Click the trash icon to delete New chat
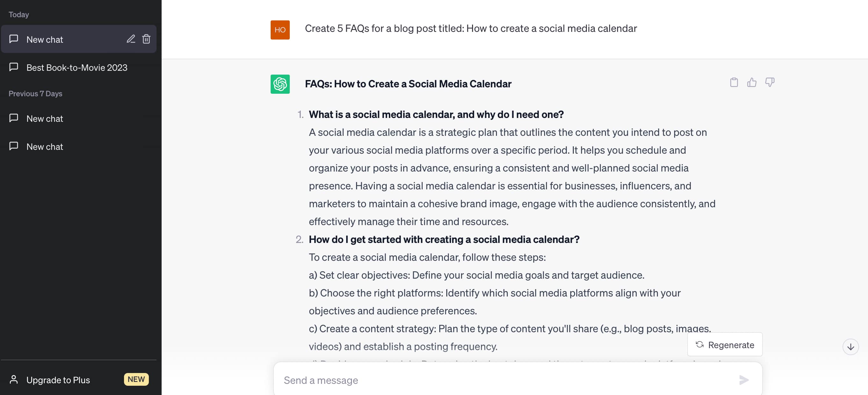868x395 pixels. click(146, 39)
